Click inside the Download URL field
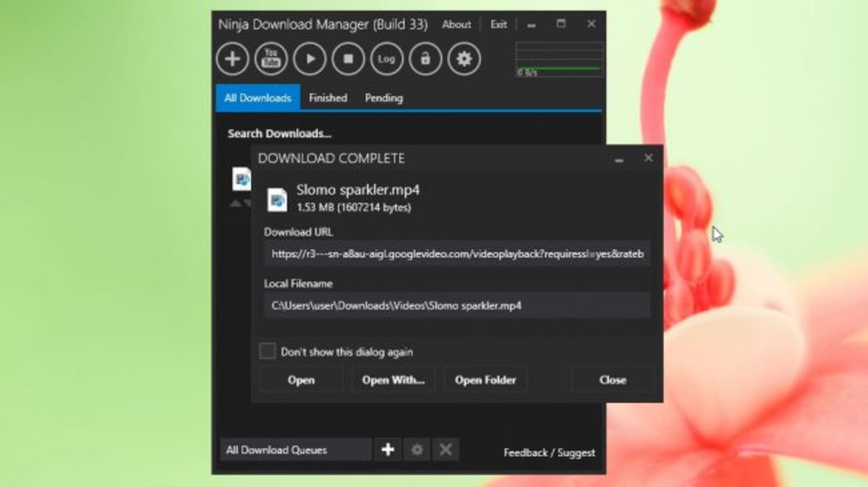 point(457,254)
